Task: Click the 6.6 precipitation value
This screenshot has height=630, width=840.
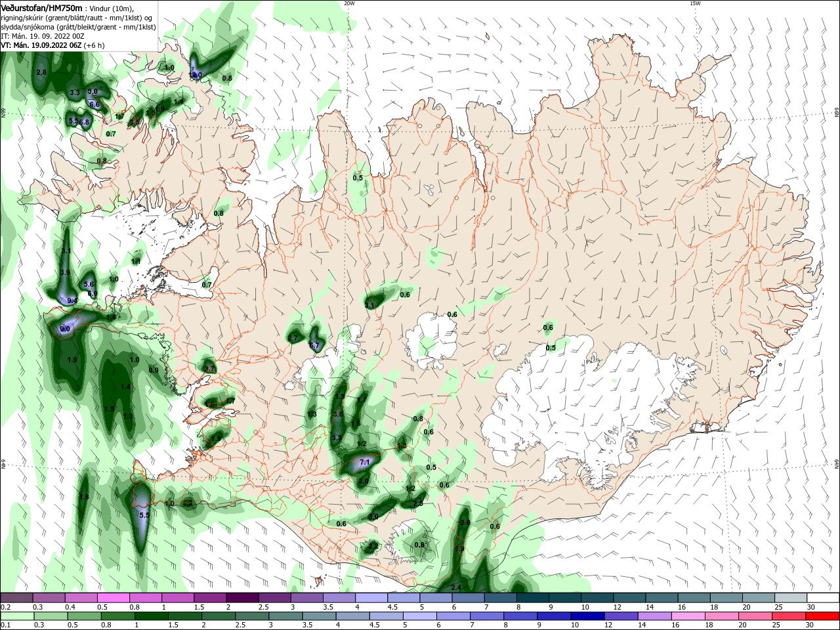Action: click(94, 104)
